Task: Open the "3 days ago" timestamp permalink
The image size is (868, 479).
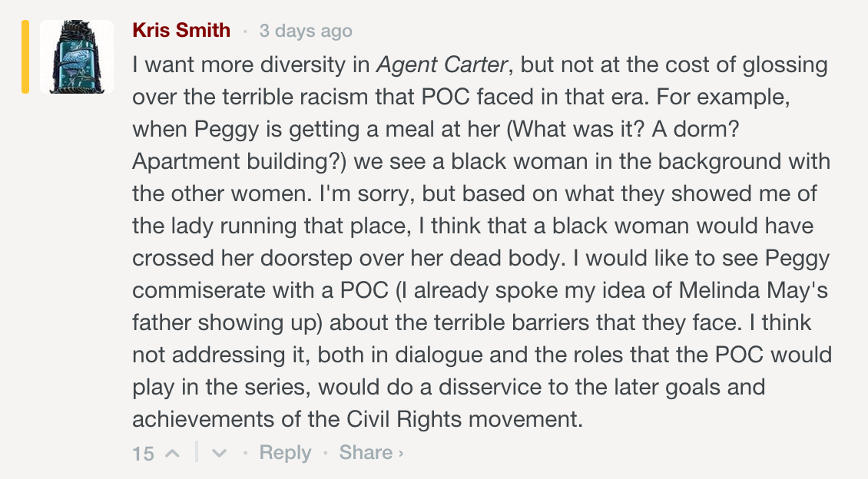Action: click(x=306, y=31)
